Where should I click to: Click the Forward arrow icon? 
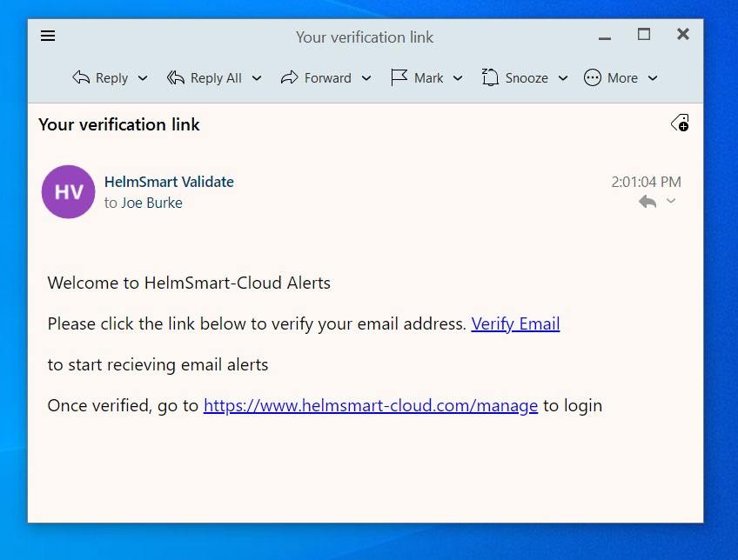tap(290, 77)
